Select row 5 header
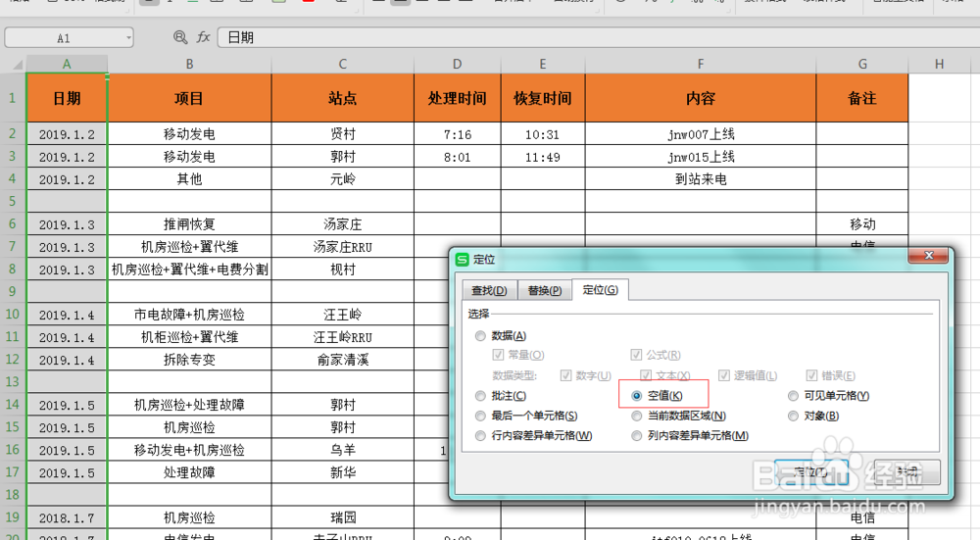 click(13, 201)
